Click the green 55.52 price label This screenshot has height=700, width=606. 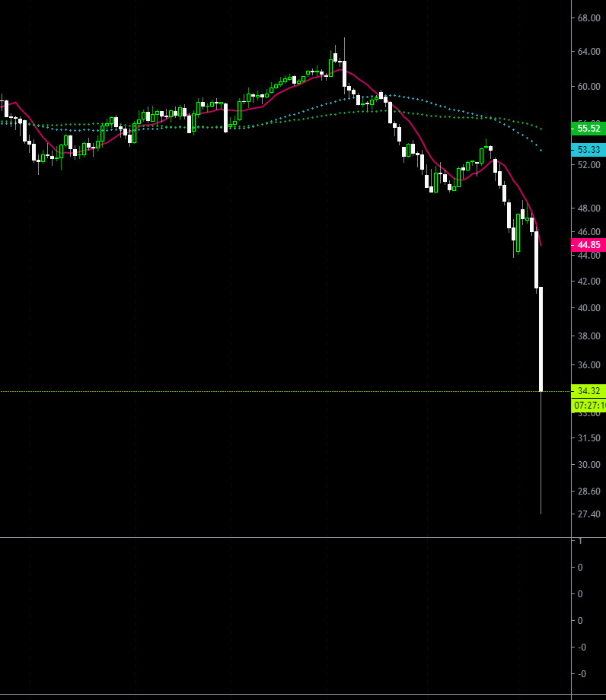pos(588,128)
